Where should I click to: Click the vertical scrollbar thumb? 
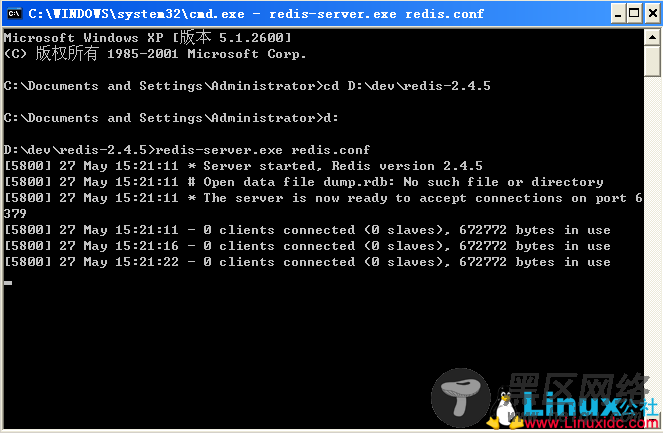[652, 61]
